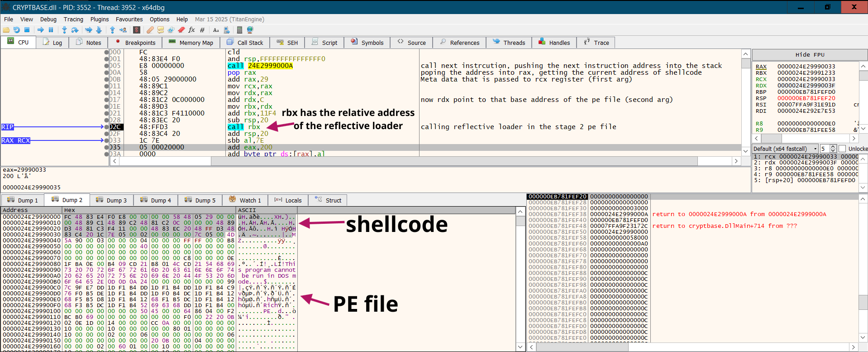The height and width of the screenshot is (352, 868).
Task: Select the RAX register value 0000024E29990033
Action: click(x=806, y=67)
